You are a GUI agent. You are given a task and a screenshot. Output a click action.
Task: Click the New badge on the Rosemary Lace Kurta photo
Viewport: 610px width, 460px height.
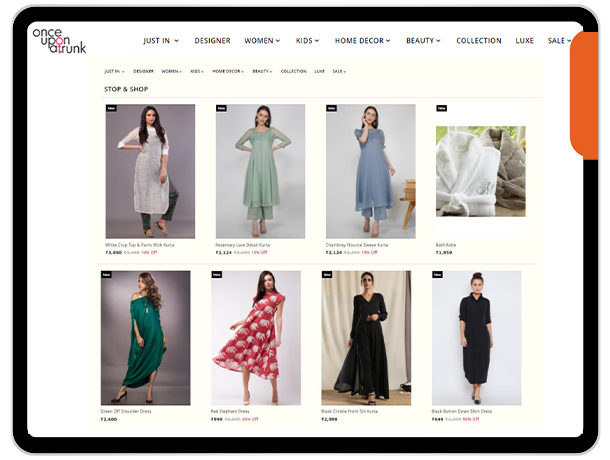coord(221,108)
